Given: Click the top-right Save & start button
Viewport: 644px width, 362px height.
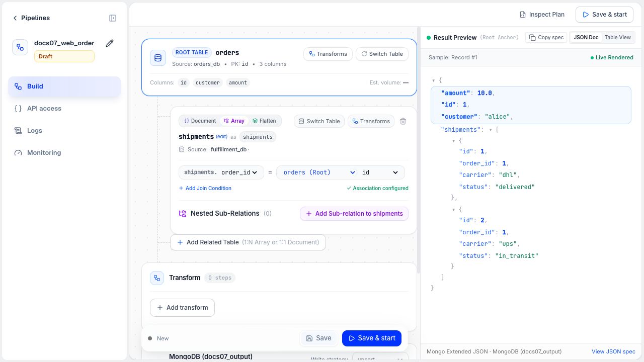Looking at the screenshot, I should coord(605,15).
